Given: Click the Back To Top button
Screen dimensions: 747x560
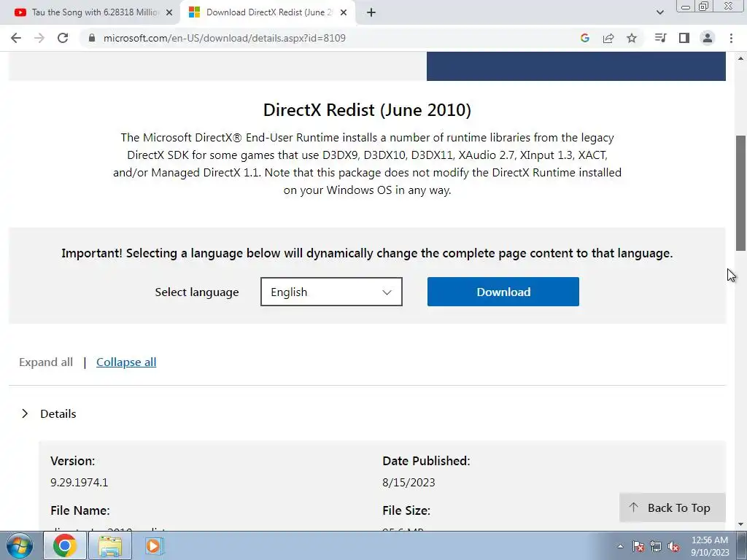Looking at the screenshot, I should coord(672,507).
